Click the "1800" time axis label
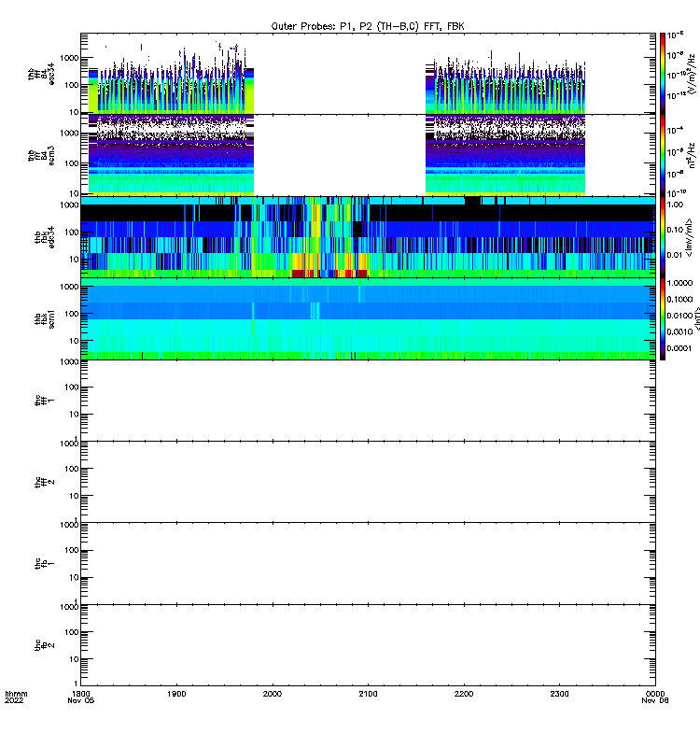The width and height of the screenshot is (700, 747). pos(81,694)
